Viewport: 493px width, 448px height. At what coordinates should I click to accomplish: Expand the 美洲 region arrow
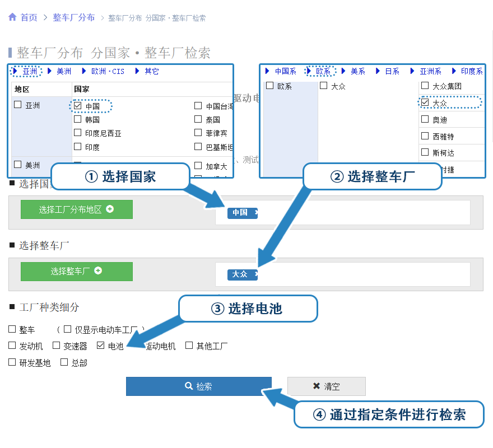(50, 71)
